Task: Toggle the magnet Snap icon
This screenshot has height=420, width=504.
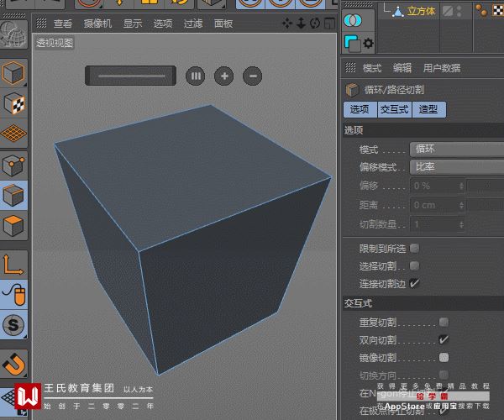Action: pos(13,365)
